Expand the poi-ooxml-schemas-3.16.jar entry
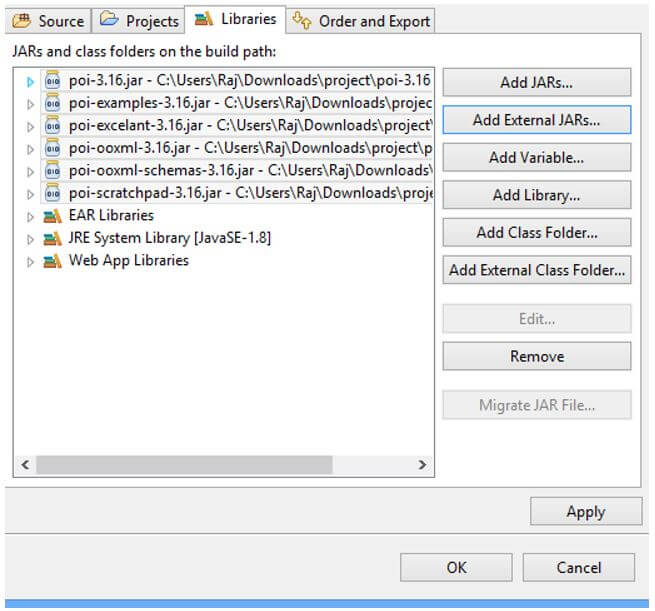This screenshot has height=611, width=655. (30, 172)
